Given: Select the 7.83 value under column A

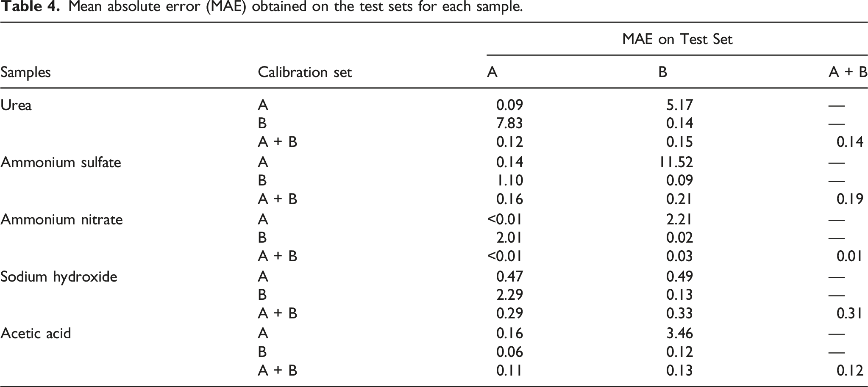Looking at the screenshot, I should click(x=509, y=123).
